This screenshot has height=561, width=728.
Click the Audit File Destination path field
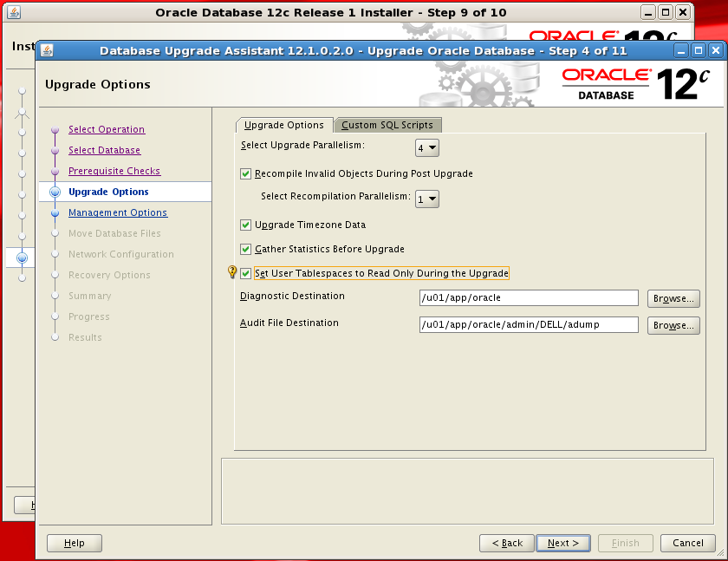pos(529,324)
